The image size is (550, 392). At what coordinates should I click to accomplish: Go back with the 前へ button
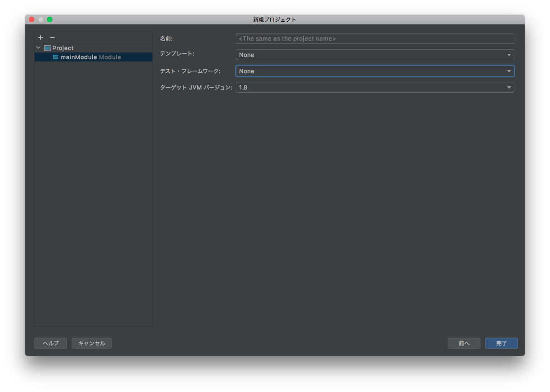464,343
